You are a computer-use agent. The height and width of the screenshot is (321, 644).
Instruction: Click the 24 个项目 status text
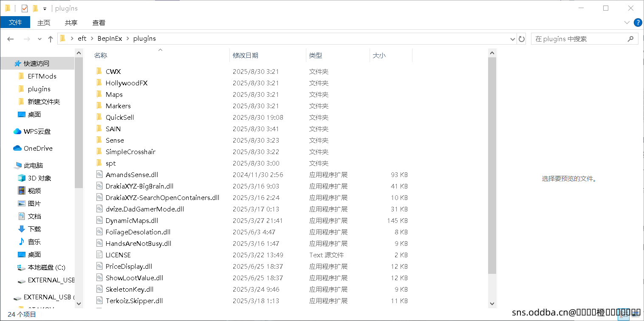[22, 314]
